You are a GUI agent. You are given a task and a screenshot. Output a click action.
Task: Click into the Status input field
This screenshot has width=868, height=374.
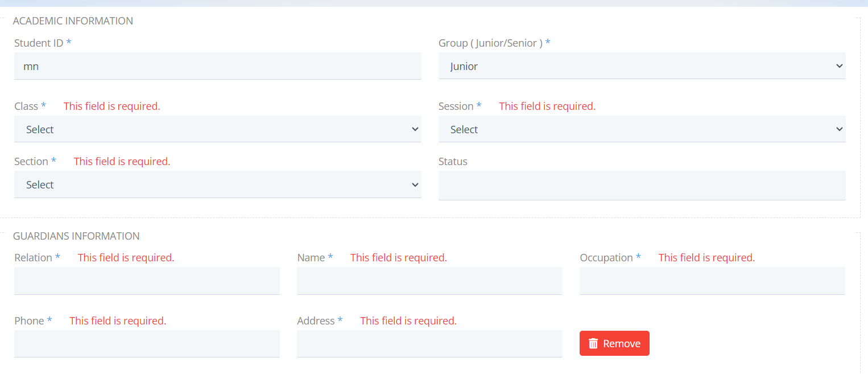pyautogui.click(x=642, y=186)
